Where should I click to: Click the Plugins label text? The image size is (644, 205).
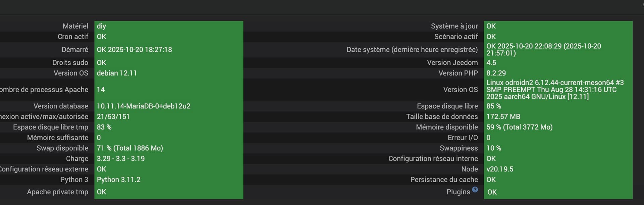coord(458,192)
